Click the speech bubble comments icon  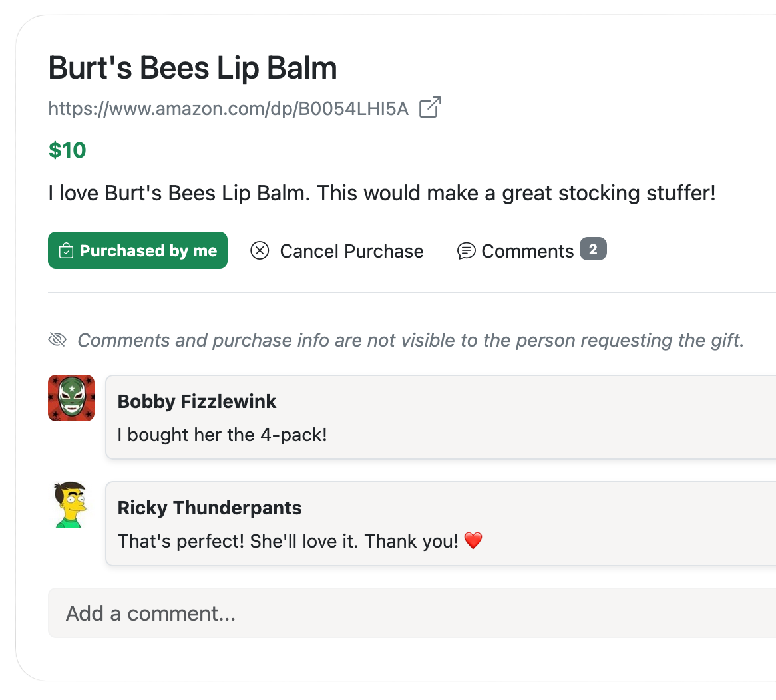pyautogui.click(x=467, y=250)
